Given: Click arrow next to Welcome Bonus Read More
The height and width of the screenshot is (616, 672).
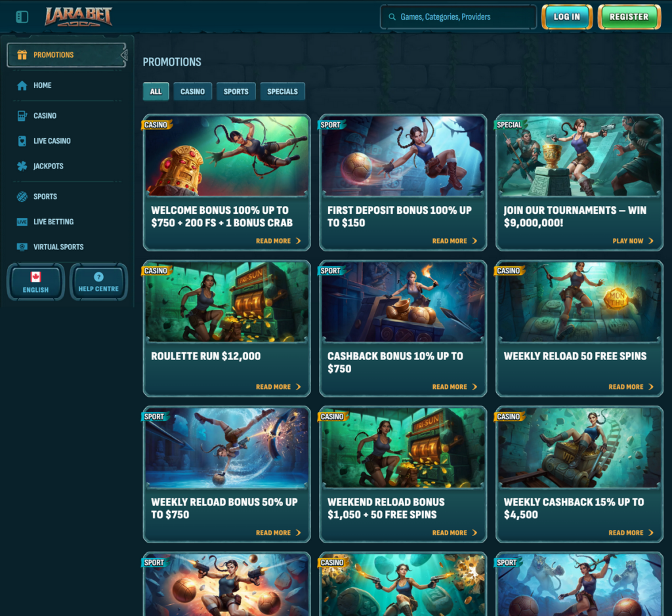Looking at the screenshot, I should tap(299, 241).
